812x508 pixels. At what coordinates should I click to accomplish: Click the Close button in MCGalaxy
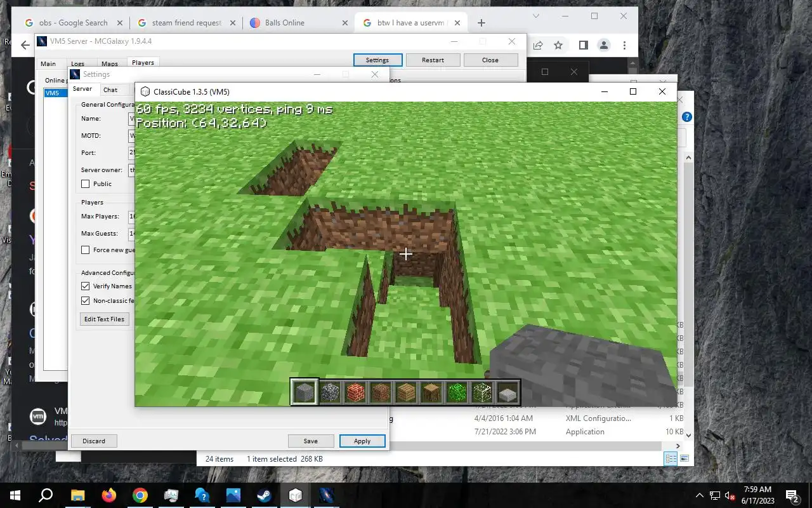pyautogui.click(x=490, y=60)
